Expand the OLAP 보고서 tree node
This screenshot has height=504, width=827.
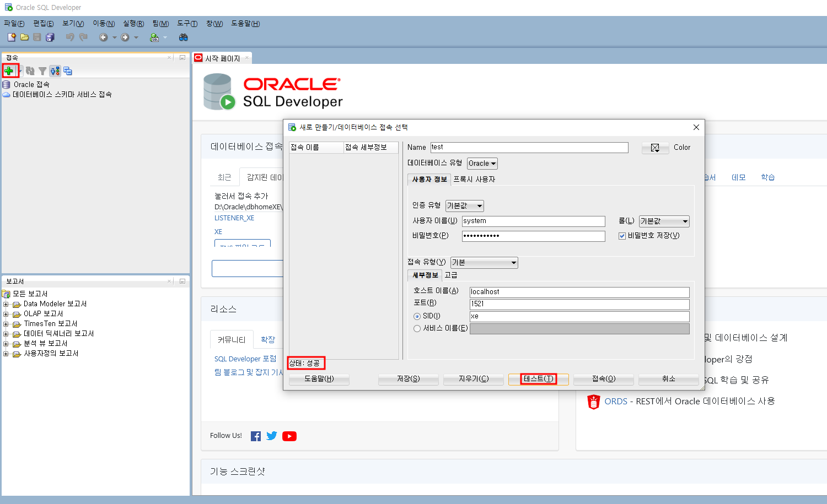click(x=6, y=314)
